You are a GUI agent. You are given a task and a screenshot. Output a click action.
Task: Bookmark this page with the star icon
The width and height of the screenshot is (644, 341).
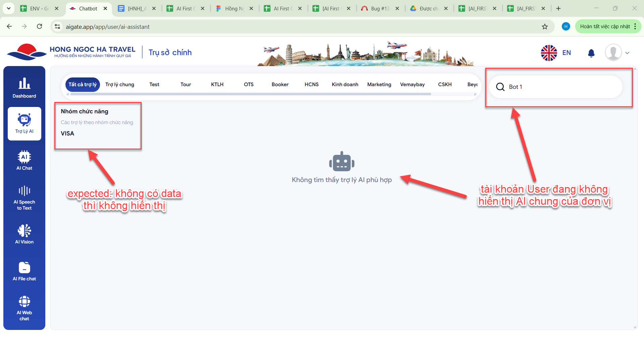click(x=545, y=26)
